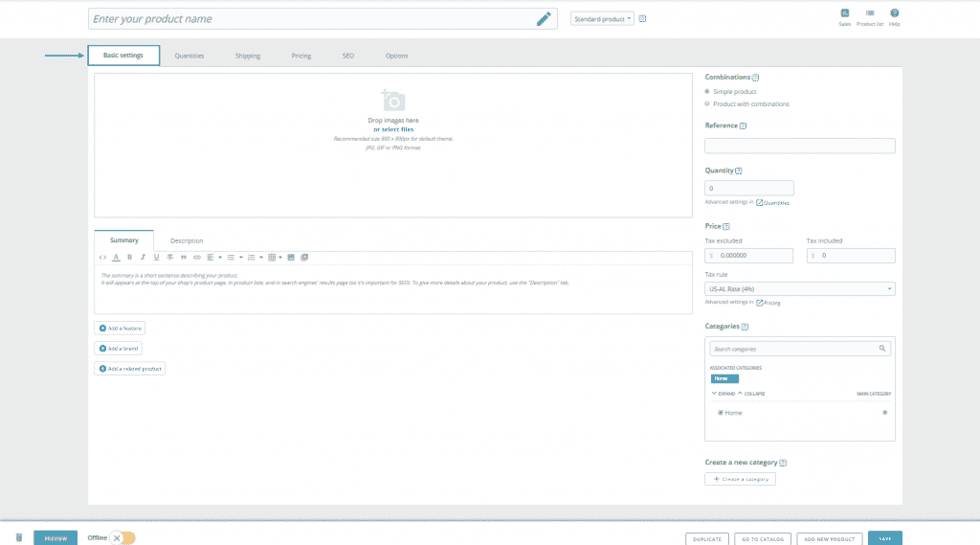
Task: Click the Combinations help icon
Action: [755, 78]
